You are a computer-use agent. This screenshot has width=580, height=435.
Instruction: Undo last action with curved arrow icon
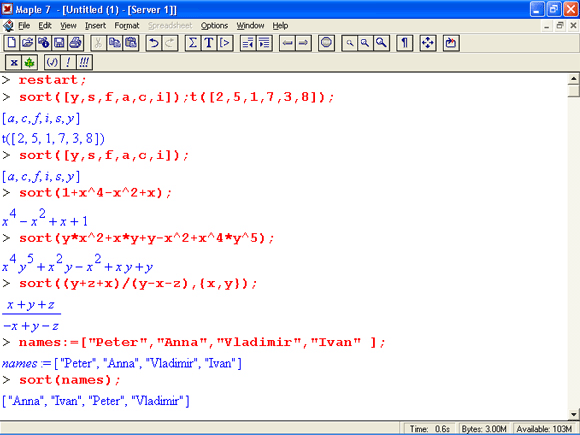pyautogui.click(x=154, y=43)
